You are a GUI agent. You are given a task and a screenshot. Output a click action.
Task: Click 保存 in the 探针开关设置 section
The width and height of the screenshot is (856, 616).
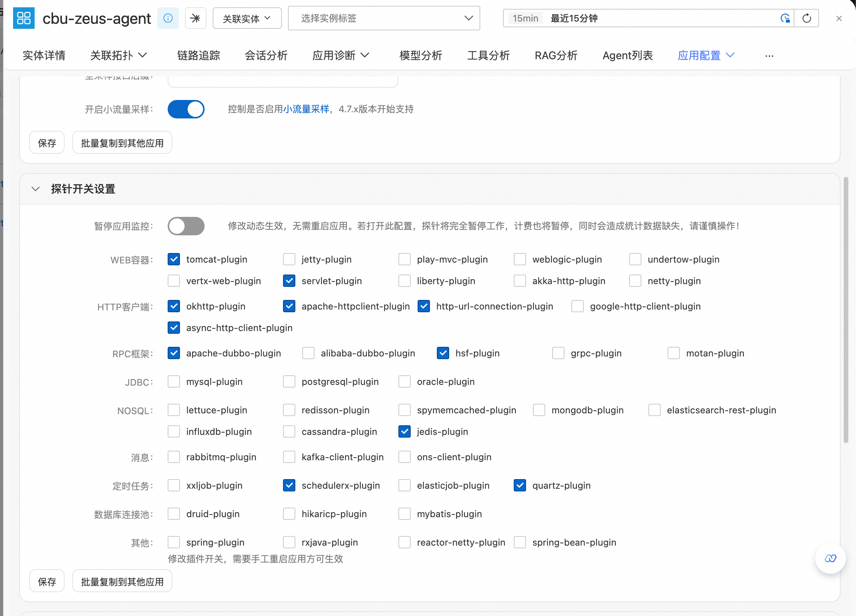47,581
